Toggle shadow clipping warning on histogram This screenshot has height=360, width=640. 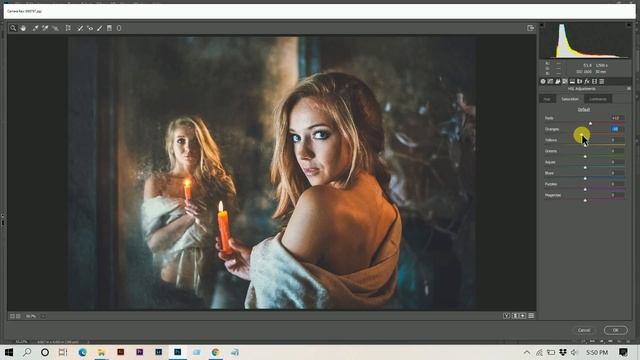coord(542,25)
